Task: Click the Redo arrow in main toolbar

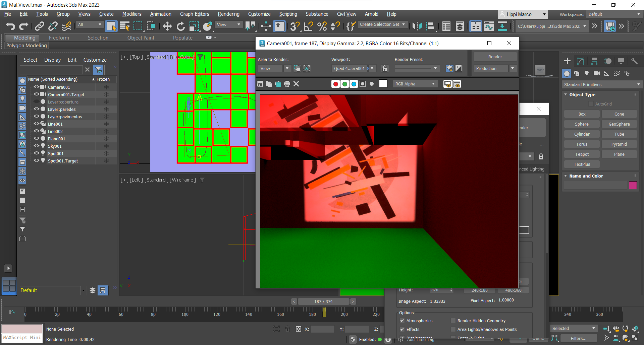Action: point(24,26)
